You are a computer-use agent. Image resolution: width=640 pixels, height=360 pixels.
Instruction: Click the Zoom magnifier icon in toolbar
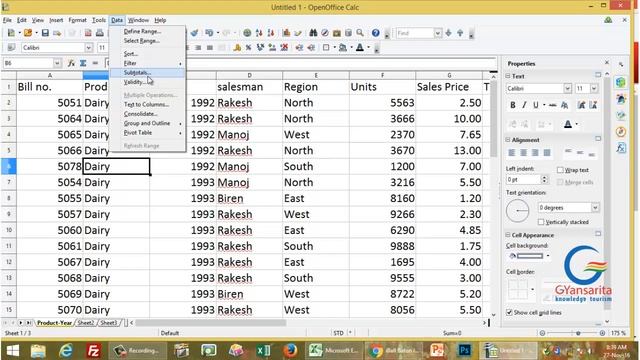tap(360, 33)
